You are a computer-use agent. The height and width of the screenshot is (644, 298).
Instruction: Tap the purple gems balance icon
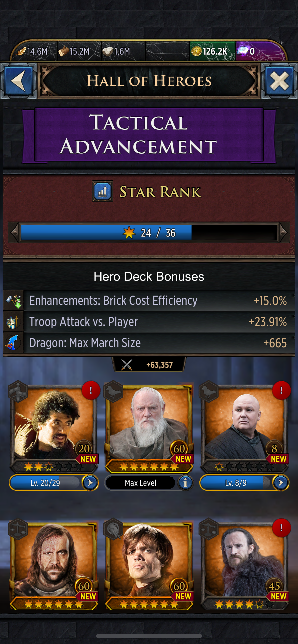(242, 51)
